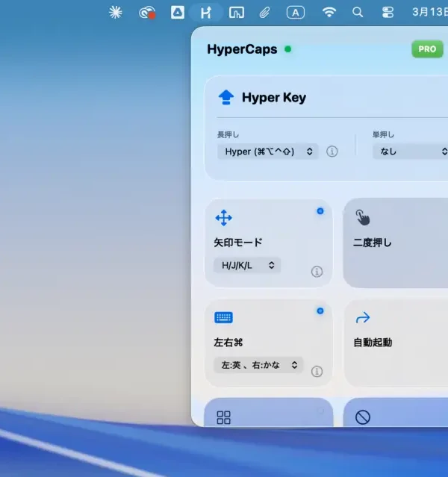Toggle the 矢印モード blue indicator
The width and height of the screenshot is (448, 477).
pyautogui.click(x=320, y=211)
